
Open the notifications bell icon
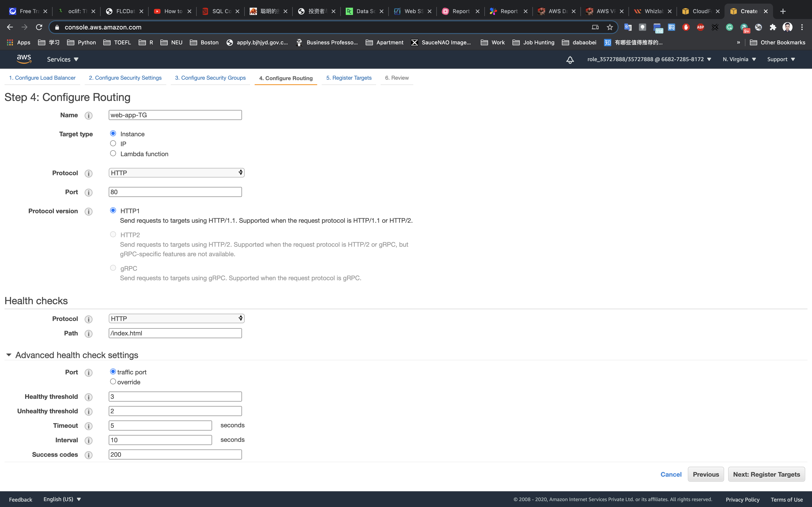570,60
